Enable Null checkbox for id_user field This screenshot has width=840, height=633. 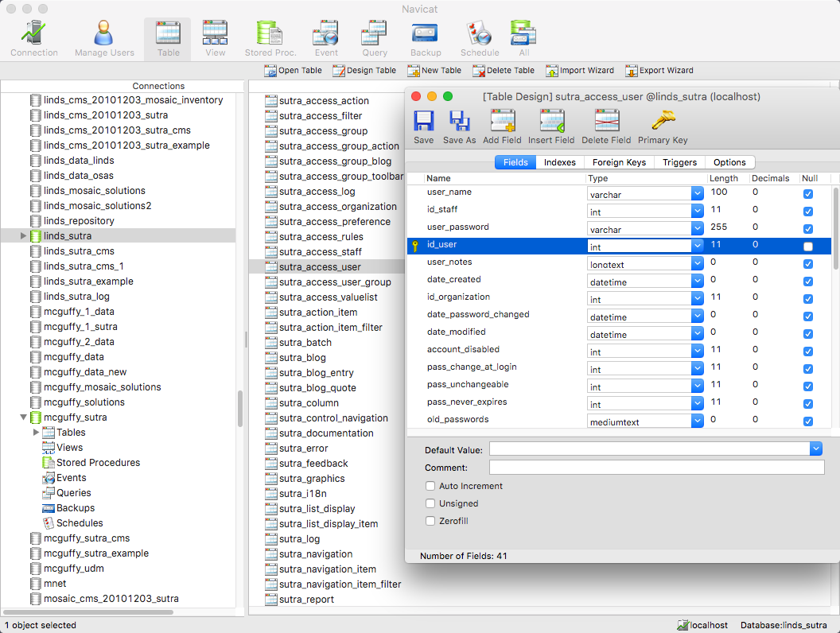[808, 247]
